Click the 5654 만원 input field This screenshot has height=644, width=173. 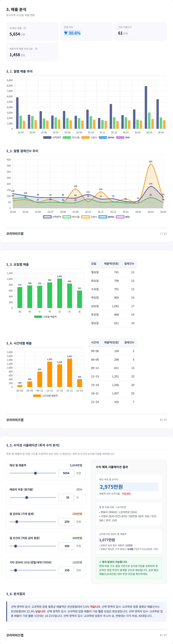pyautogui.click(x=66, y=473)
